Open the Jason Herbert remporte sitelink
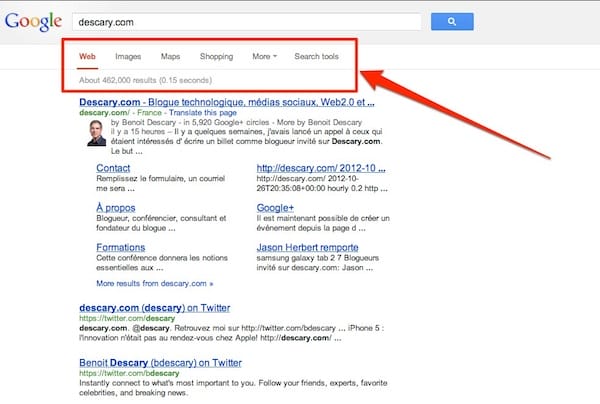Image resolution: width=600 pixels, height=404 pixels. 307,247
